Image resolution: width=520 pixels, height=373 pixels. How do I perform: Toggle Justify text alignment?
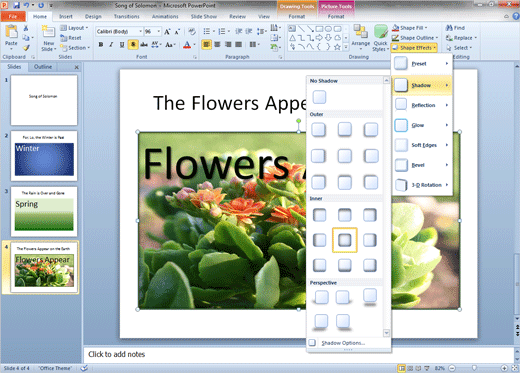pyautogui.click(x=239, y=45)
